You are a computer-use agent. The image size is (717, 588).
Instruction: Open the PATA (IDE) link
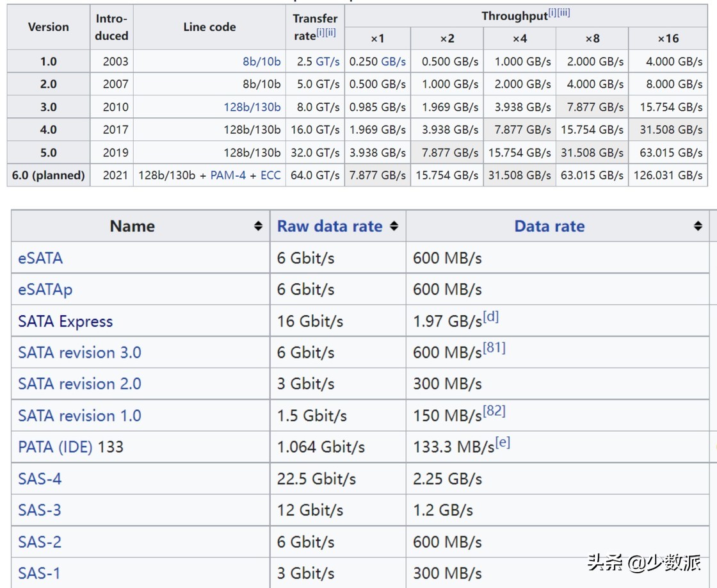(x=55, y=447)
